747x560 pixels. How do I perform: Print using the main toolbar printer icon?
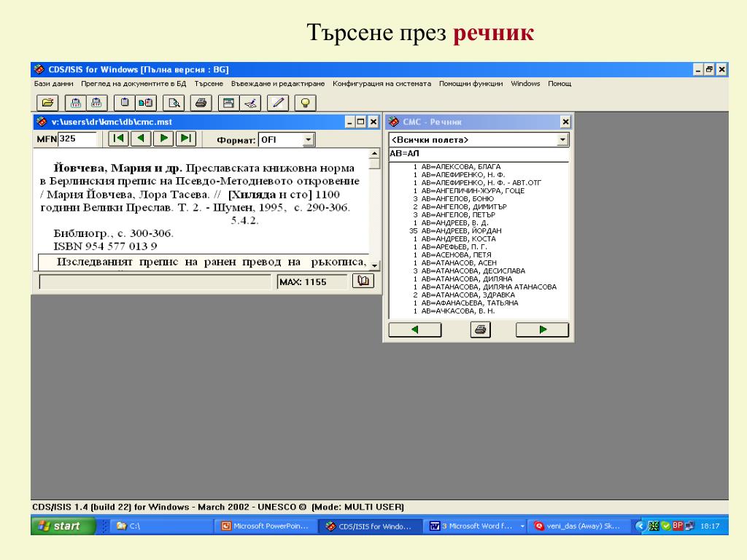pyautogui.click(x=201, y=103)
